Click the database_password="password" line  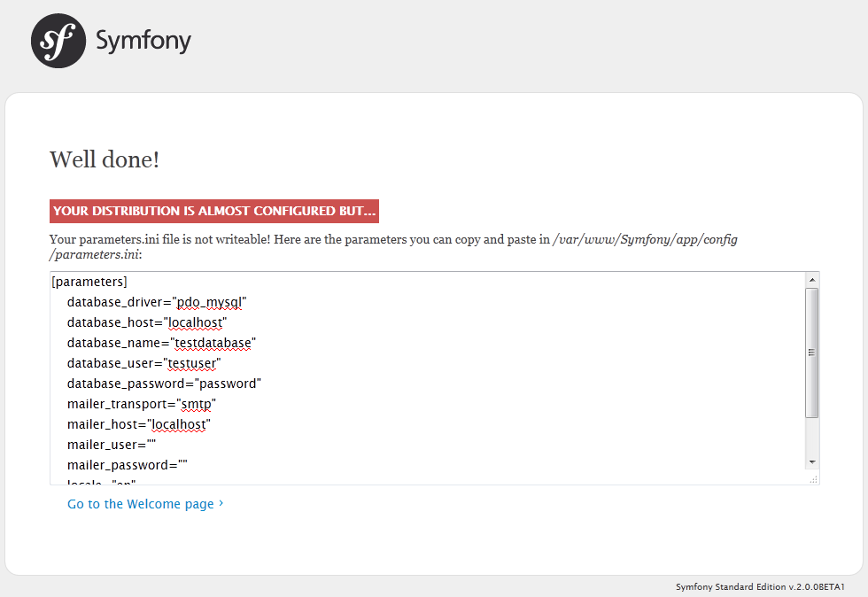(164, 384)
